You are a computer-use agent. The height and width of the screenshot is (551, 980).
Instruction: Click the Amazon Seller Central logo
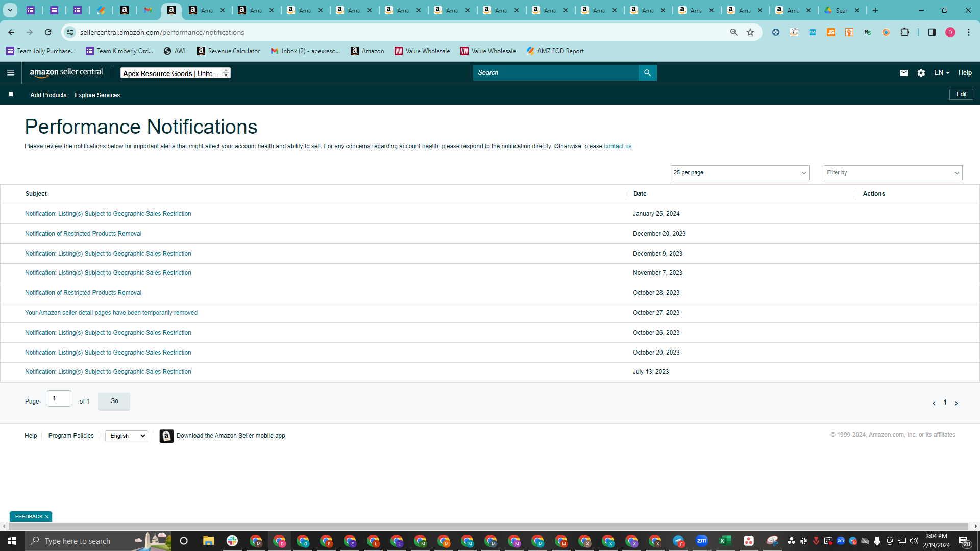tap(66, 72)
